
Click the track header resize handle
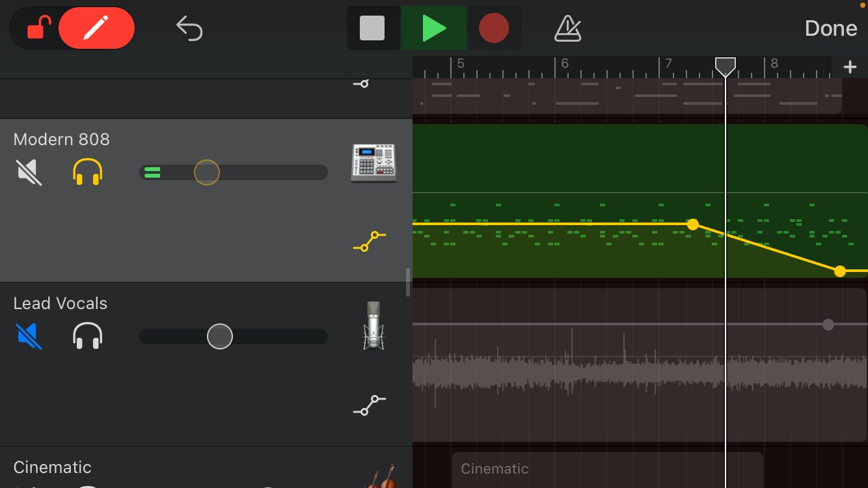(408, 282)
